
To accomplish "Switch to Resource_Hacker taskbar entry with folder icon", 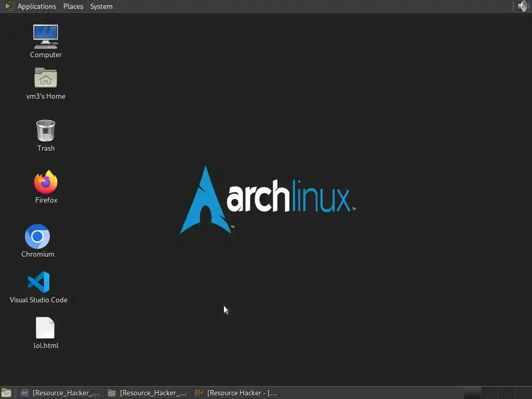I will 147,393.
